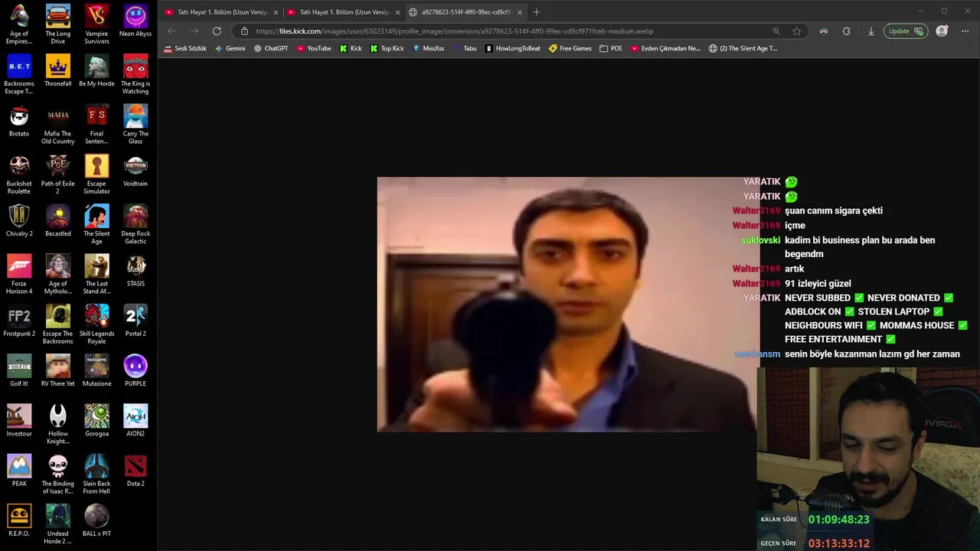980x551 pixels.
Task: Select Thronefall desktop icon
Action: (58, 71)
